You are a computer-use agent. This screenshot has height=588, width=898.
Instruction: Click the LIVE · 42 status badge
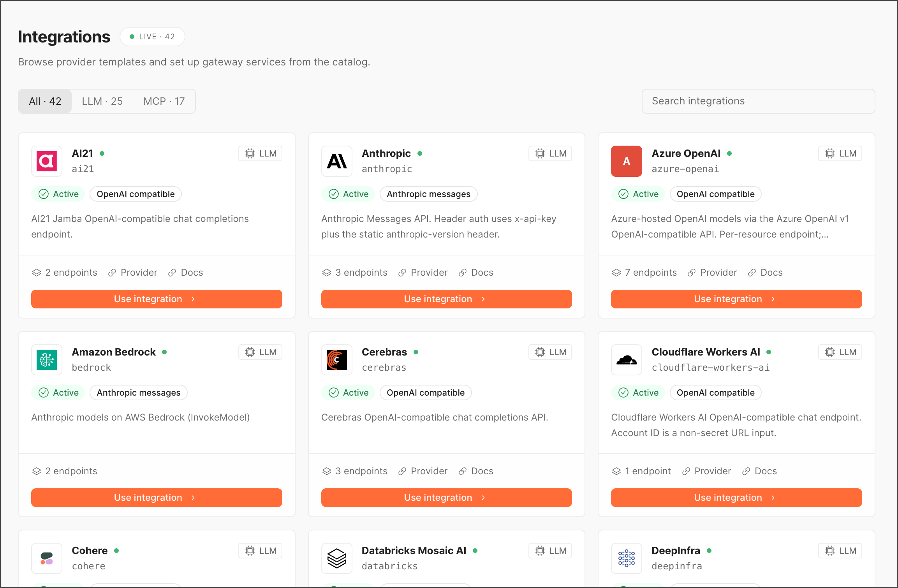coord(152,37)
